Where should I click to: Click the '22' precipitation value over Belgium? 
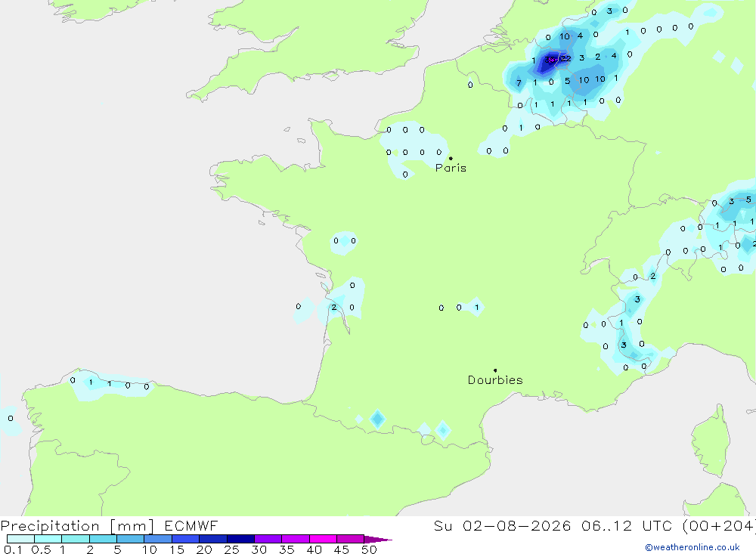[565, 59]
